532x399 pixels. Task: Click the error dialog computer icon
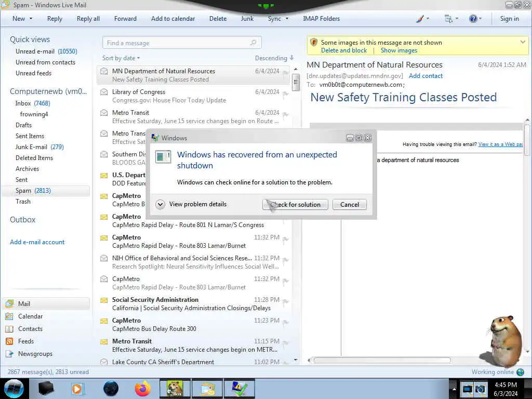163,157
